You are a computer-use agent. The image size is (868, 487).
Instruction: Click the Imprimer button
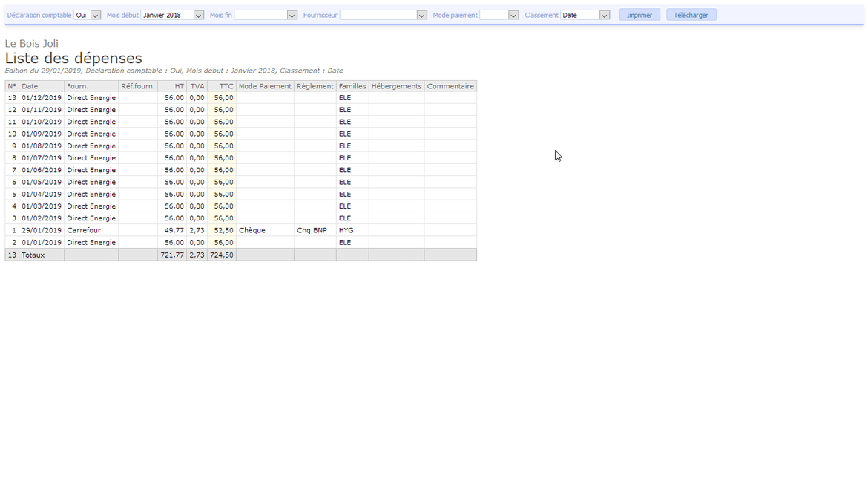click(640, 15)
